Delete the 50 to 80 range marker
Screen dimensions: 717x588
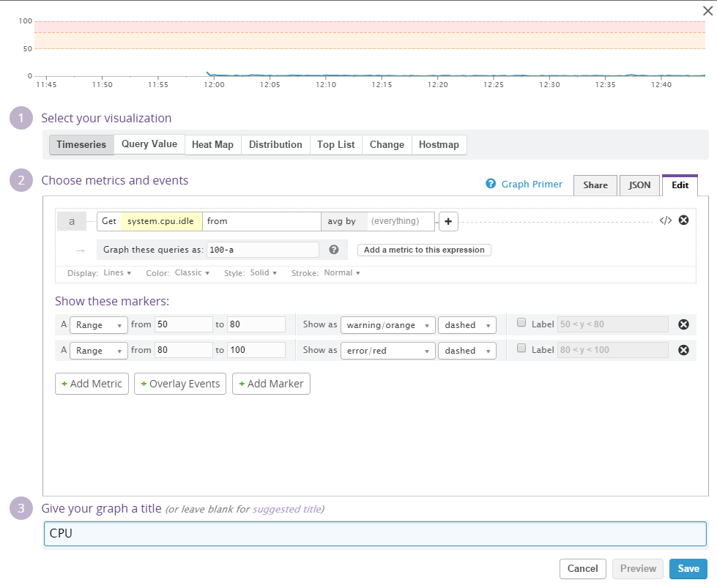(x=683, y=324)
